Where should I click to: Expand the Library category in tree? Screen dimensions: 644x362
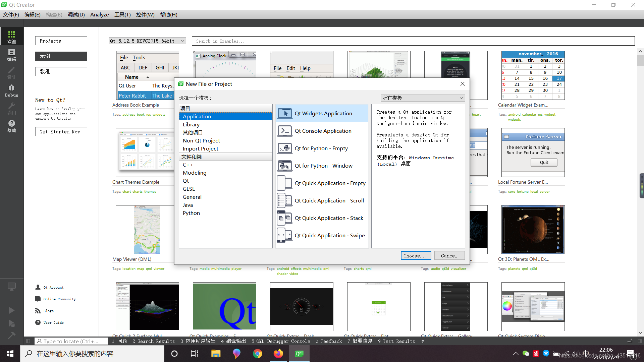191,124
